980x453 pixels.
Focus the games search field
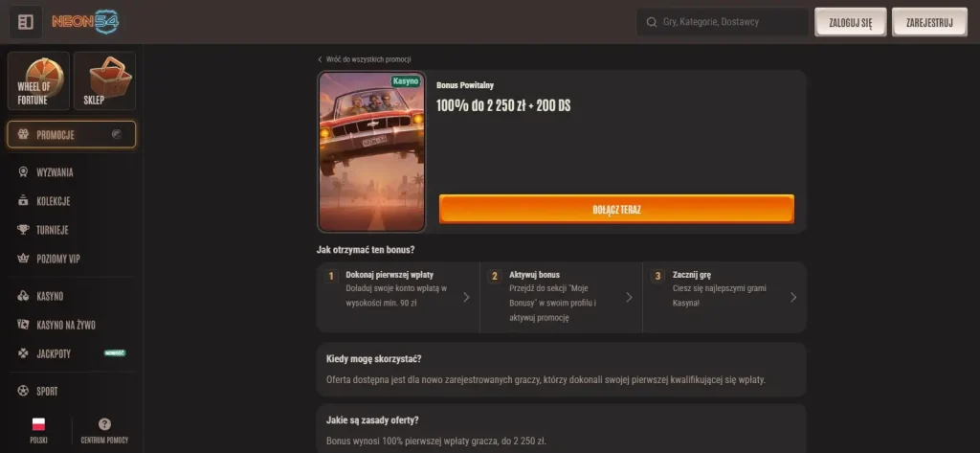723,22
